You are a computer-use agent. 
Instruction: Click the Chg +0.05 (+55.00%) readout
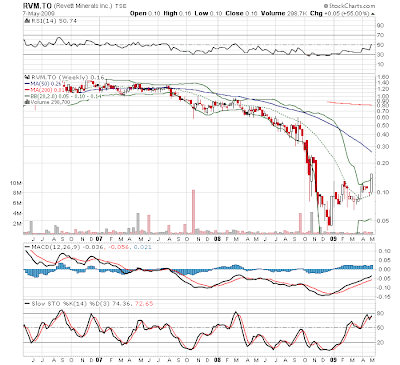(x=339, y=13)
